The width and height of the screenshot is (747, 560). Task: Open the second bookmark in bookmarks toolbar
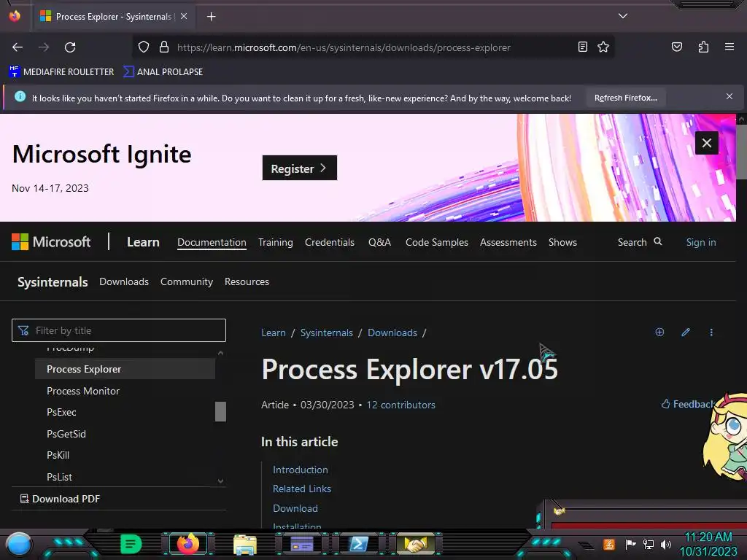point(163,72)
